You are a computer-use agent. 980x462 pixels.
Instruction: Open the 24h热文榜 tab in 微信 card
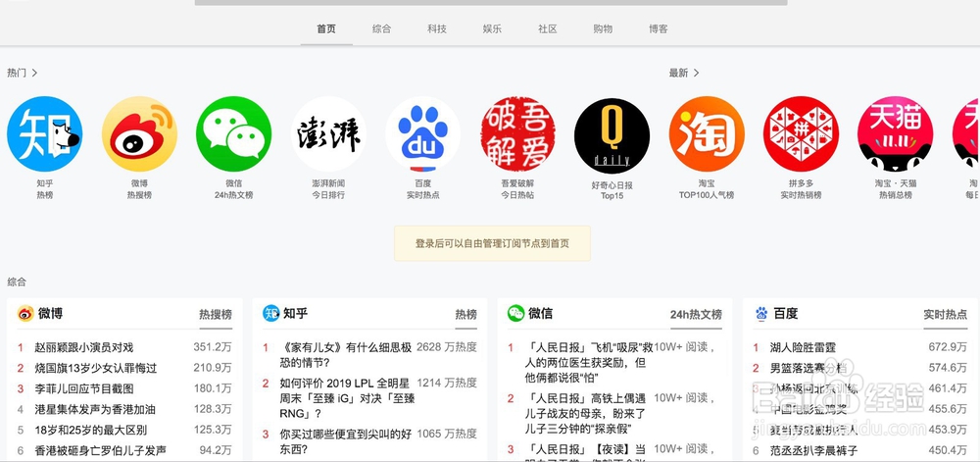pos(696,315)
